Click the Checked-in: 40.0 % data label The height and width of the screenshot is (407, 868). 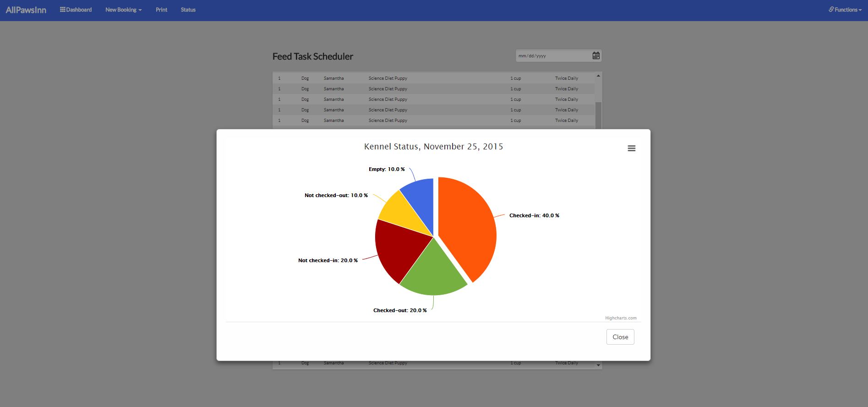534,215
